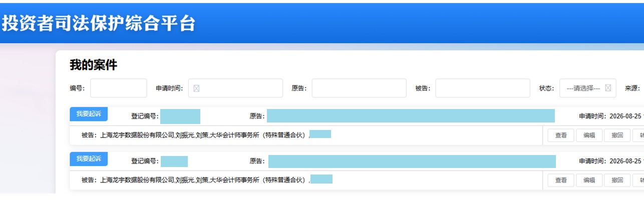Click 撤回 for the first case

tap(617, 135)
